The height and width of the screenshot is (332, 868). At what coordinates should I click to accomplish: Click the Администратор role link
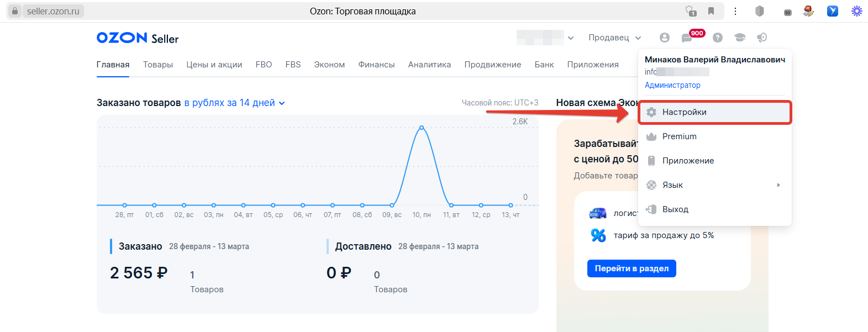(672, 85)
